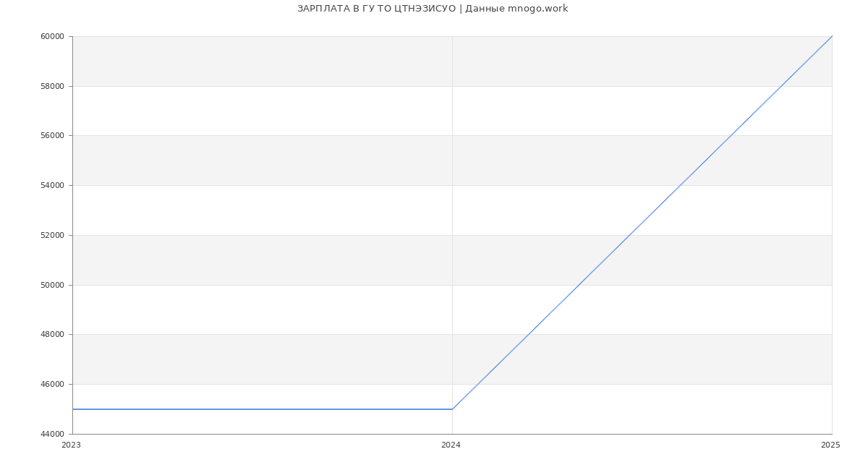Viewport: 868px width, 470px height.
Task: Select the 2025 peak data point
Action: pos(832,36)
